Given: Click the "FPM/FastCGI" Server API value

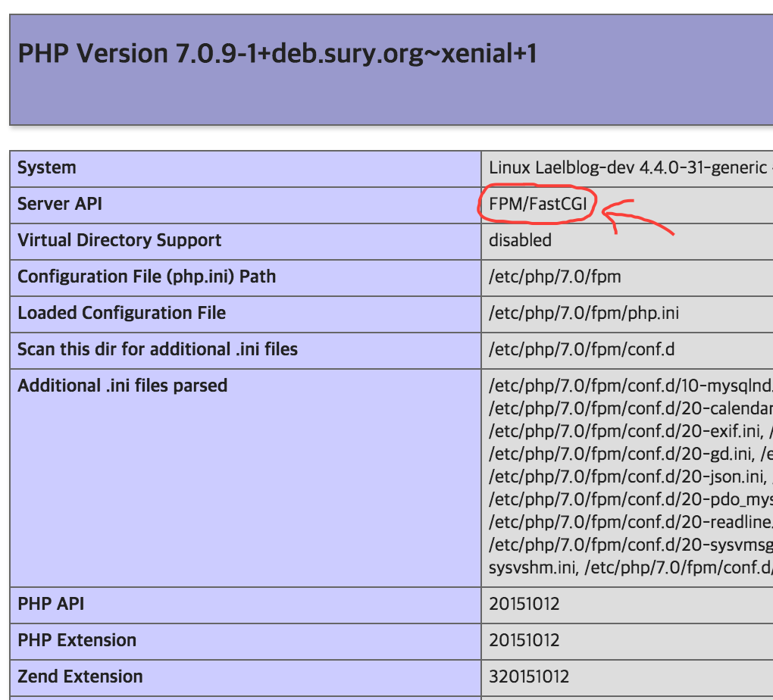Looking at the screenshot, I should tap(538, 204).
